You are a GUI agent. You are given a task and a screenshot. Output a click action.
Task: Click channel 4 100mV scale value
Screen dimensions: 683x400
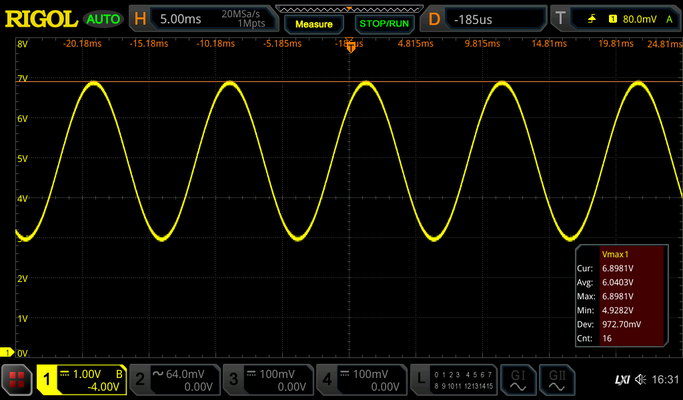pyautogui.click(x=370, y=374)
